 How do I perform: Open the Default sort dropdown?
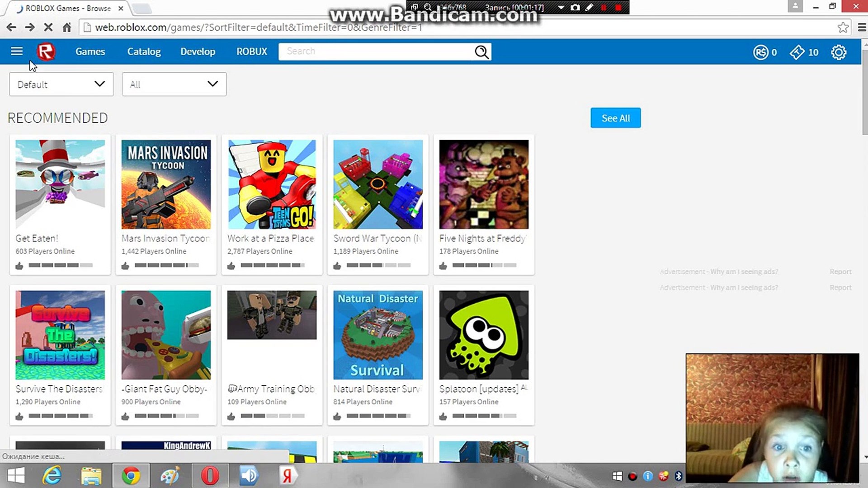pyautogui.click(x=61, y=84)
